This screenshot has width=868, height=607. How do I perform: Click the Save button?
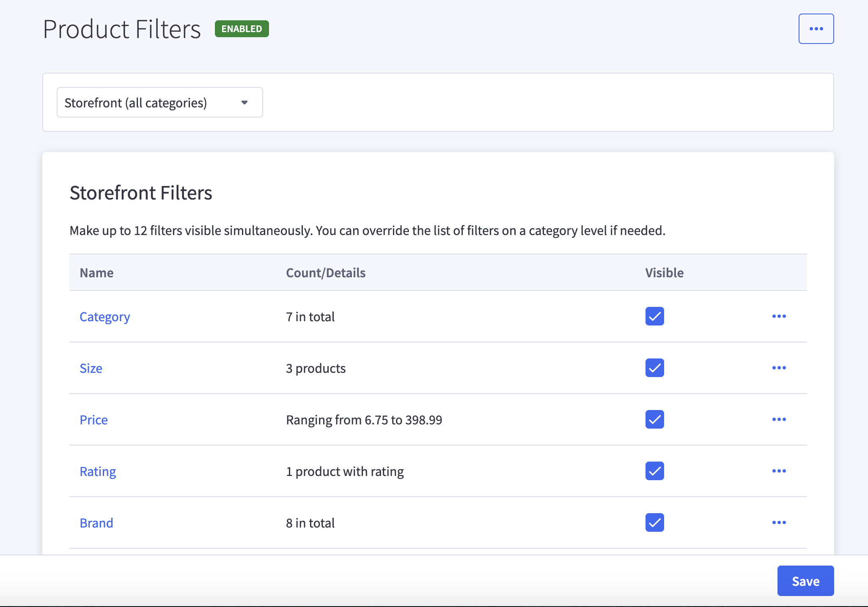(x=805, y=580)
